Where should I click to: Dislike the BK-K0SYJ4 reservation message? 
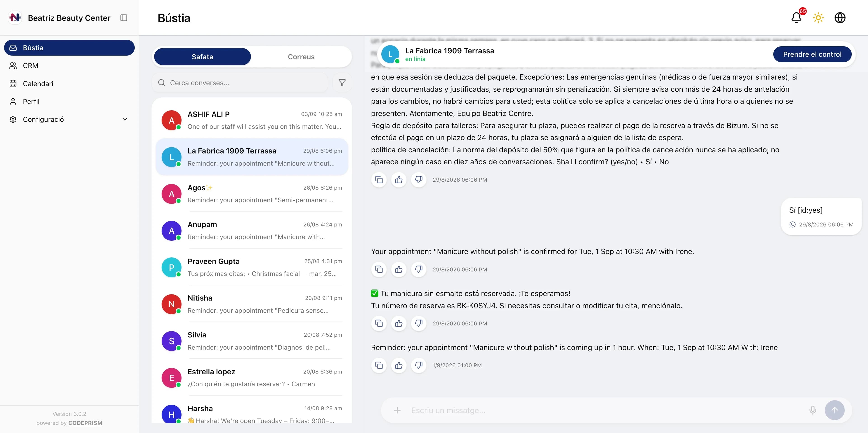point(419,323)
